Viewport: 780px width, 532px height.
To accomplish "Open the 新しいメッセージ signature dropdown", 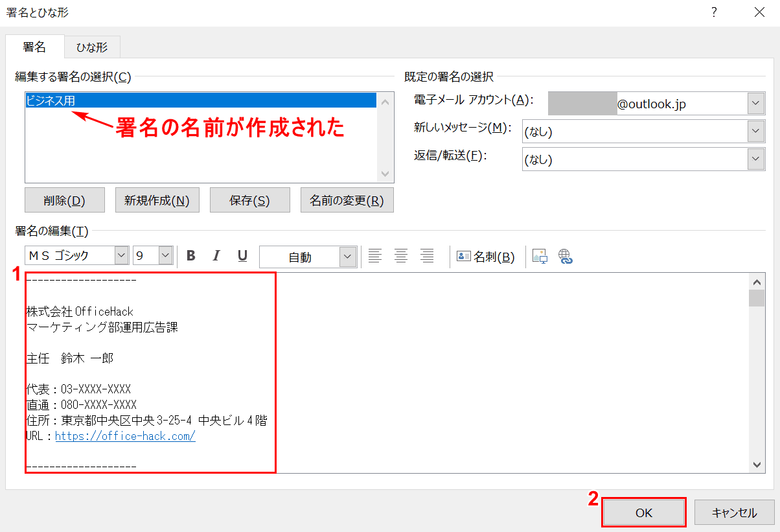I will (x=755, y=132).
